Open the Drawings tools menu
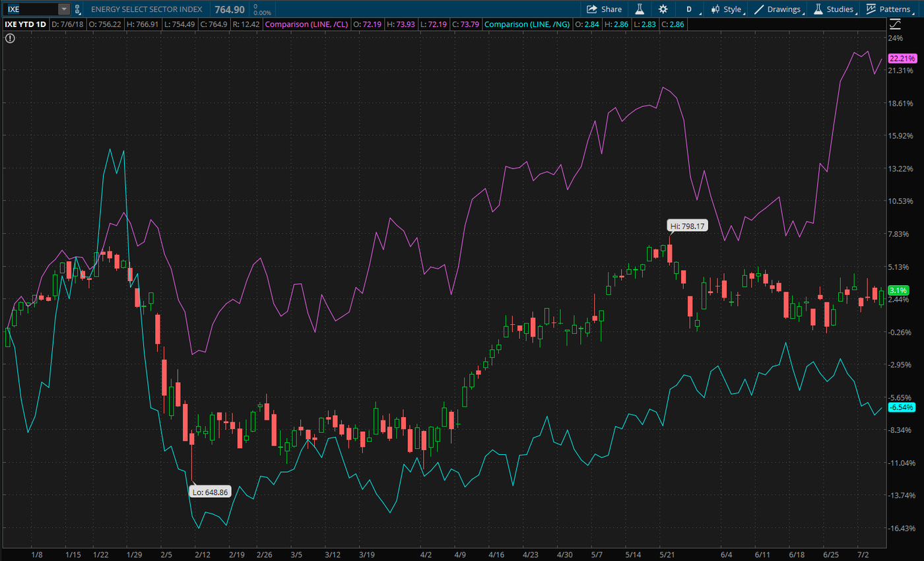Viewport: 924px width, 561px height. point(779,9)
